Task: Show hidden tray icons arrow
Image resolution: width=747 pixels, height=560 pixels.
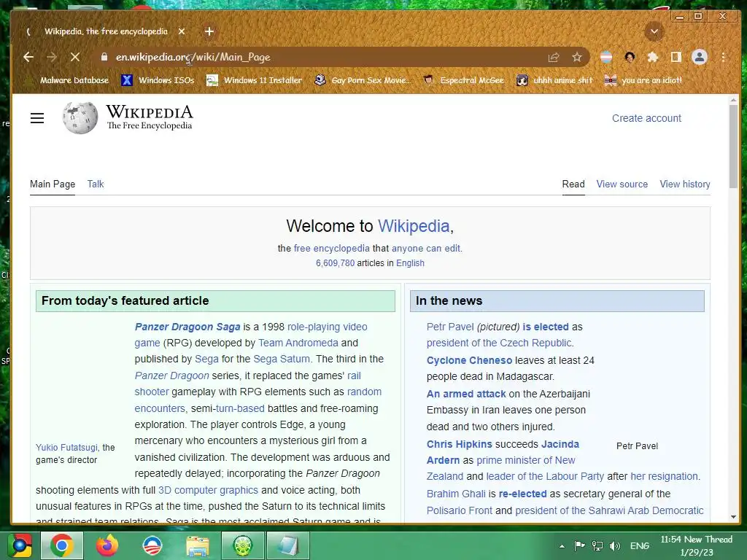Action: [x=562, y=546]
